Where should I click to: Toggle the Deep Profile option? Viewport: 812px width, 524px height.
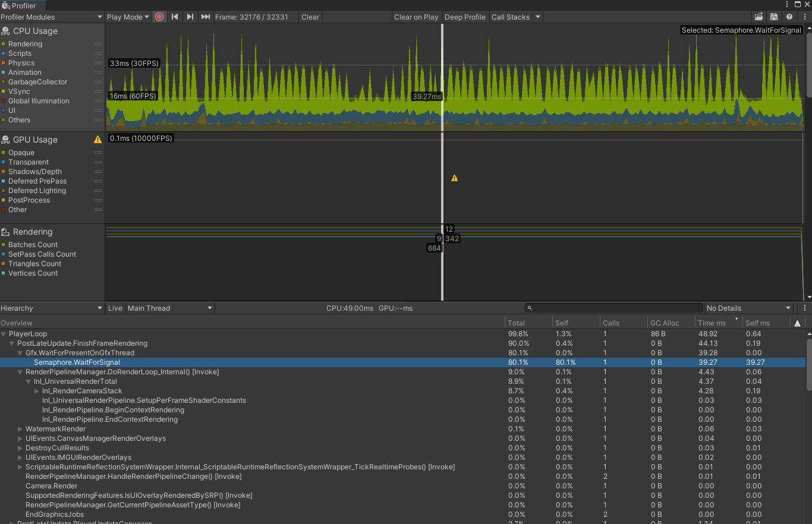click(x=465, y=17)
